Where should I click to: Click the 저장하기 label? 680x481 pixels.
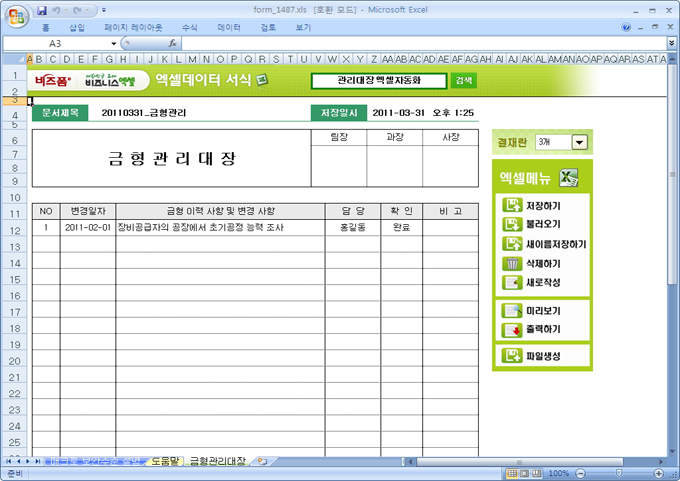(543, 206)
